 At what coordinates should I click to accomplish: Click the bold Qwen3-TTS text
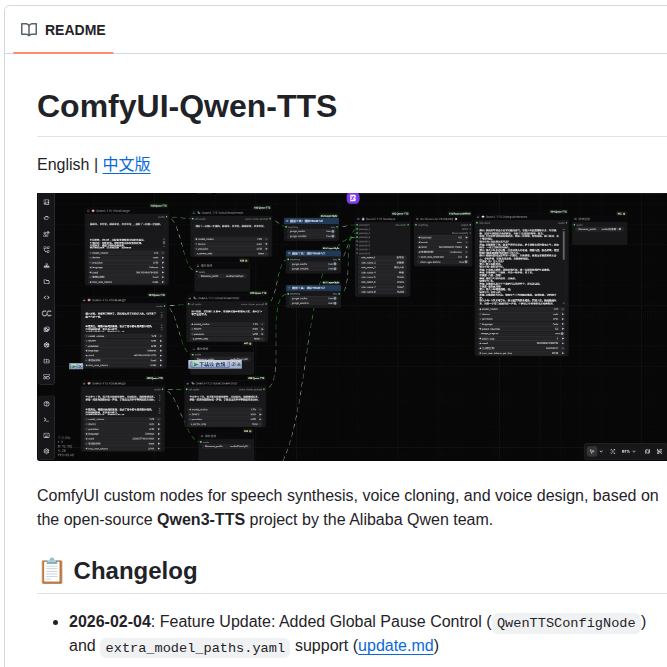201,519
